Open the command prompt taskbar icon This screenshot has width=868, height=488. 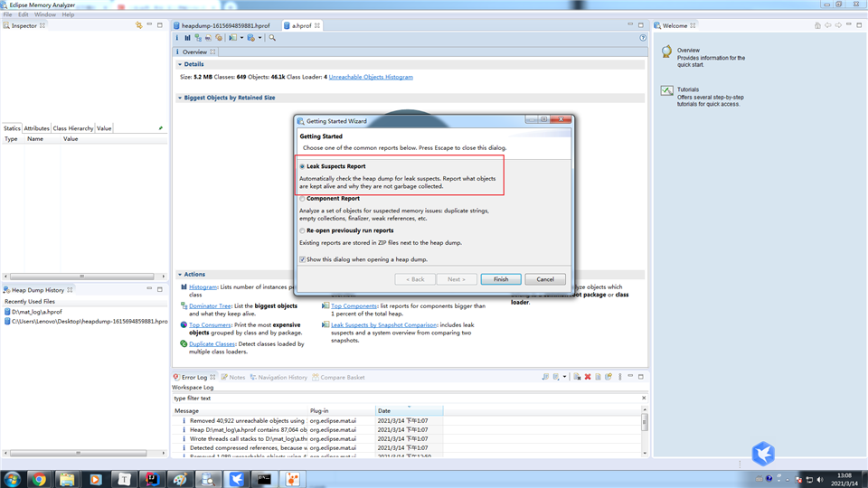[264, 479]
